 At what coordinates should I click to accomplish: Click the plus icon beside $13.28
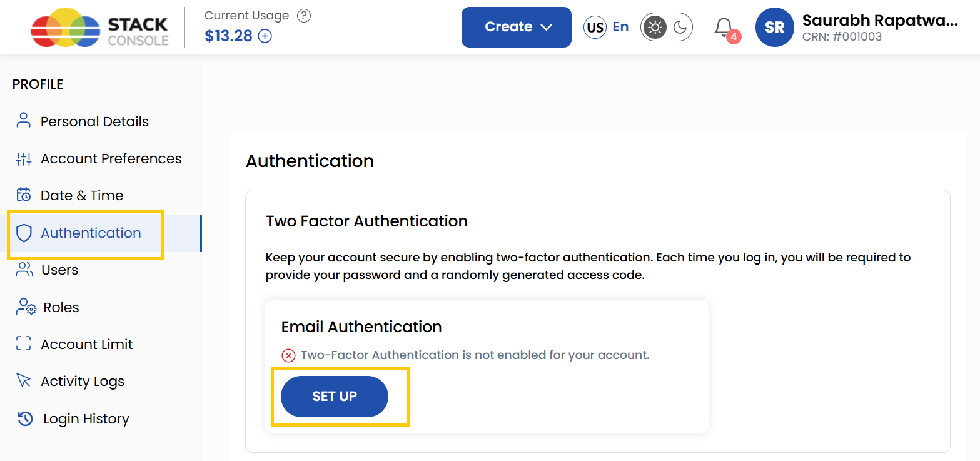tap(265, 36)
